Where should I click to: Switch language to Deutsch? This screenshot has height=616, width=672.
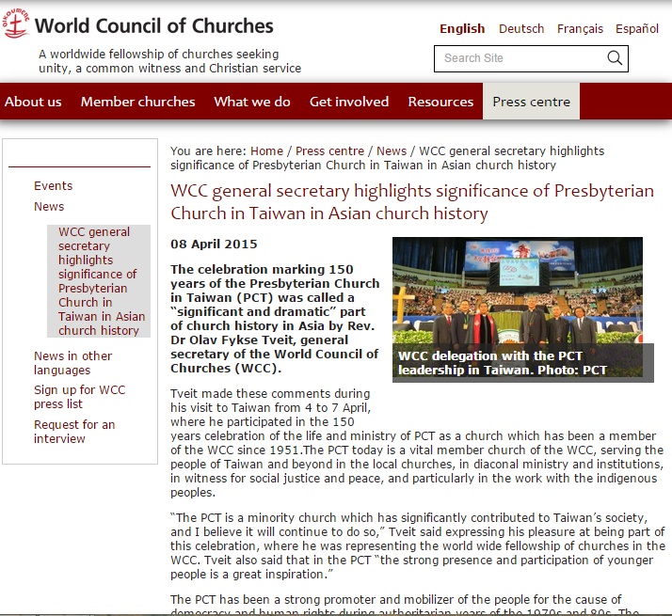pos(521,29)
